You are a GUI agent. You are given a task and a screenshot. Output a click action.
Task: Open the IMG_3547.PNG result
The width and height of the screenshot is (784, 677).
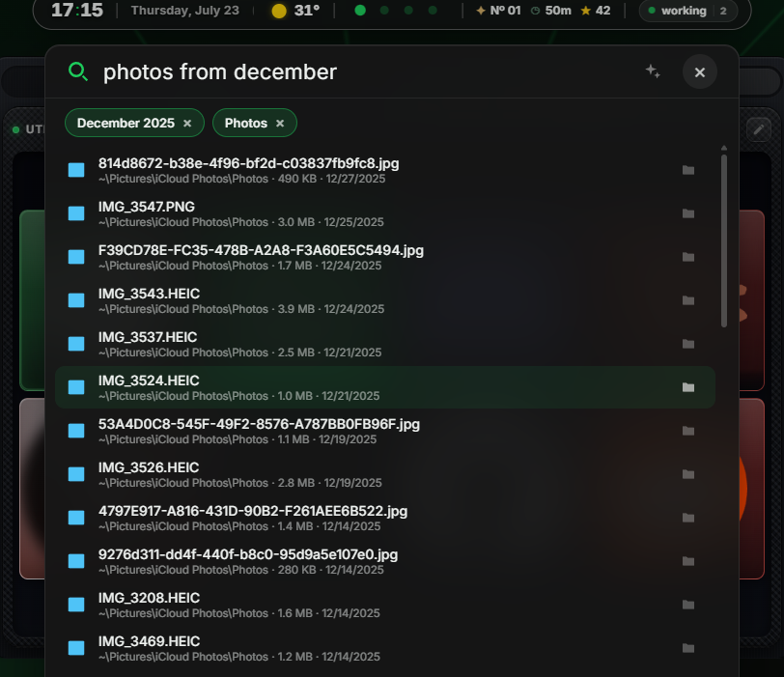click(x=385, y=214)
